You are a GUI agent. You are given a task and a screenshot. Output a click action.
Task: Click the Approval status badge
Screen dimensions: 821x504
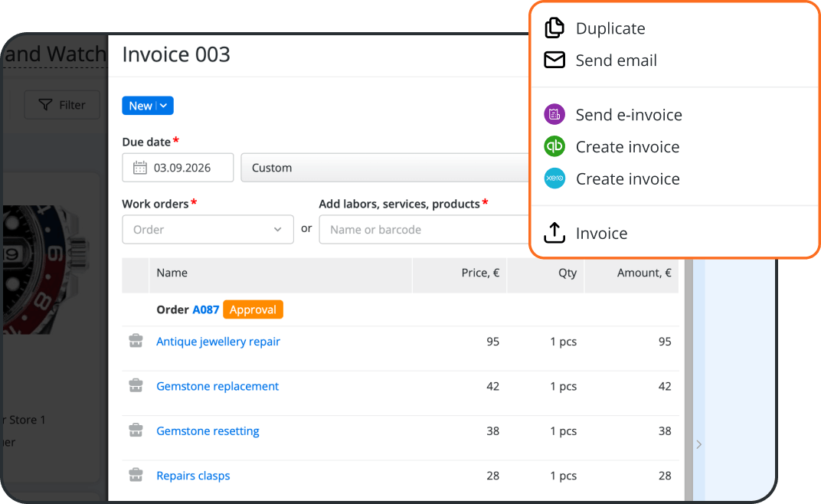(x=253, y=309)
